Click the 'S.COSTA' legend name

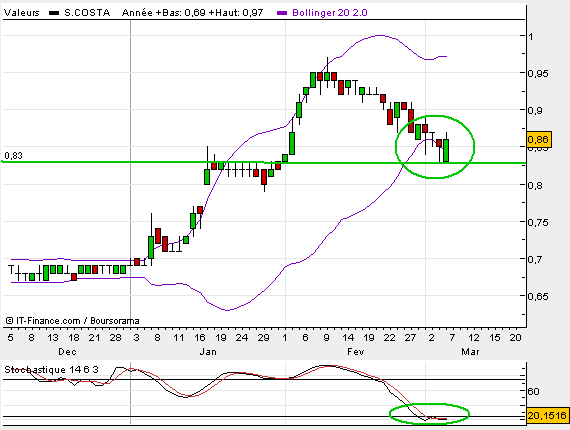87,13
